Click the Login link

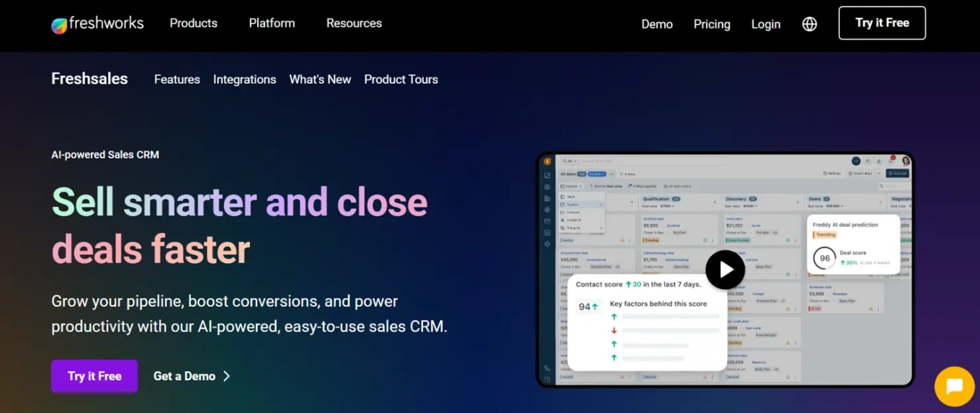point(765,24)
